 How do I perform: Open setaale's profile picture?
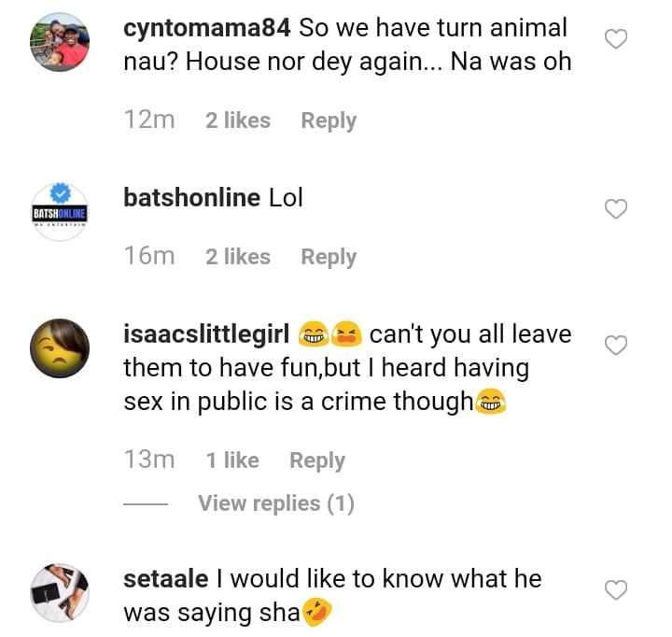tap(60, 590)
